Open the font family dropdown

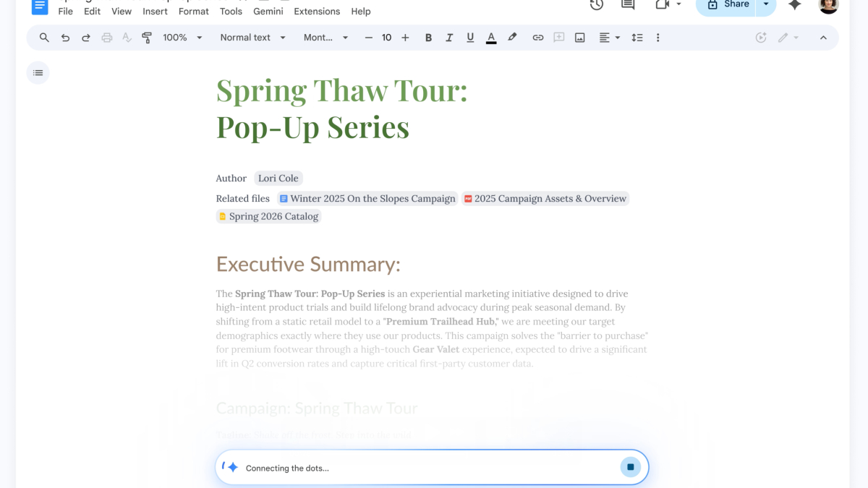tap(325, 38)
